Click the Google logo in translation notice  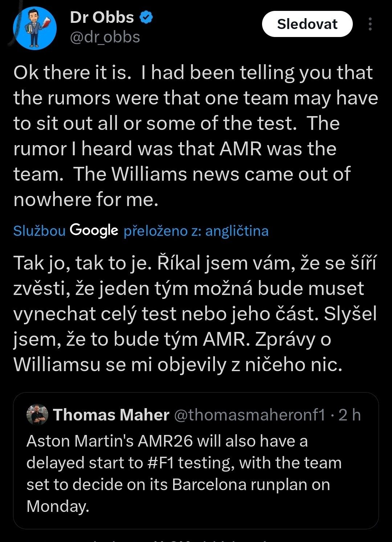click(94, 230)
